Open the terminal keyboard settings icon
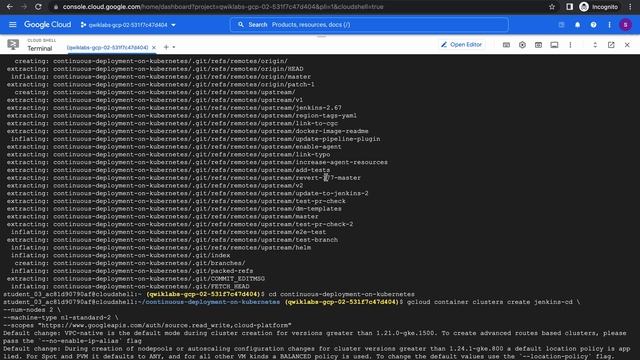Viewport: 640px width, 360px height. [506, 45]
